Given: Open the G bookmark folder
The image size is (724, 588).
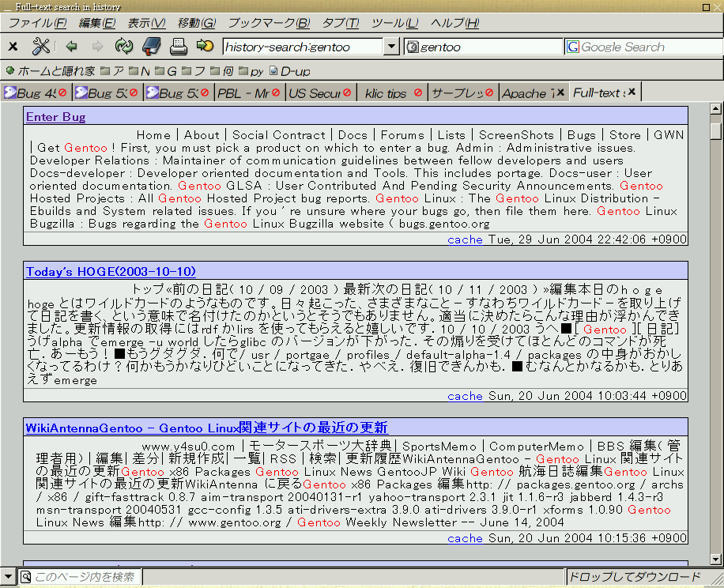Looking at the screenshot, I should tap(166, 71).
